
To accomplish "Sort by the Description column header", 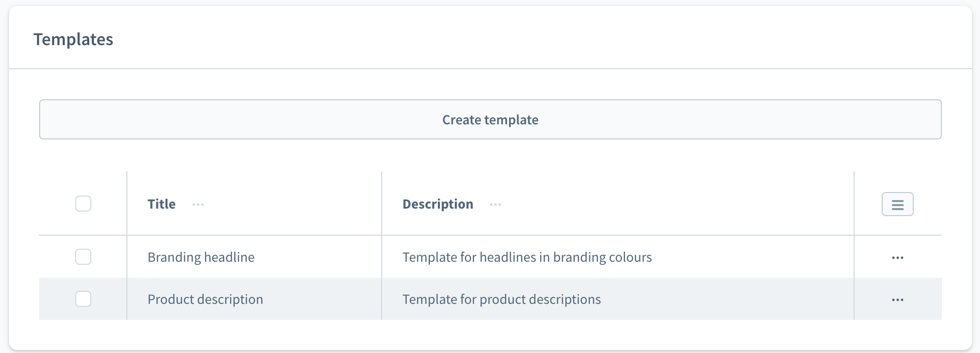I will [437, 204].
